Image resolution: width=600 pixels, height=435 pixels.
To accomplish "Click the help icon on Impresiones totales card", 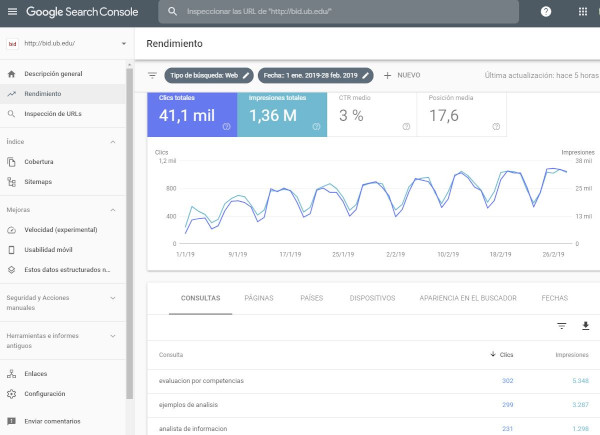I will pos(316,127).
